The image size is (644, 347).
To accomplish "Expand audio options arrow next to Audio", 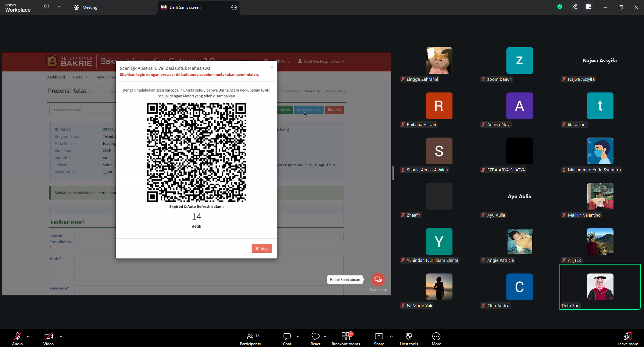I will tap(28, 336).
